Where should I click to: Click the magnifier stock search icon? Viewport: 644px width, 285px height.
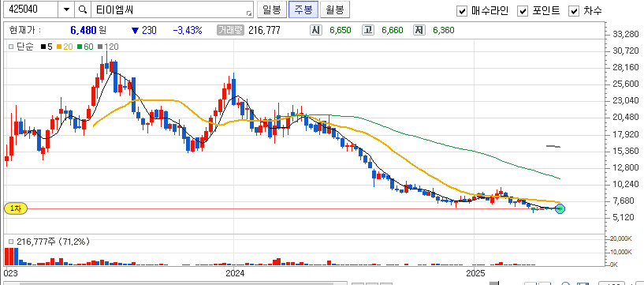tap(83, 10)
